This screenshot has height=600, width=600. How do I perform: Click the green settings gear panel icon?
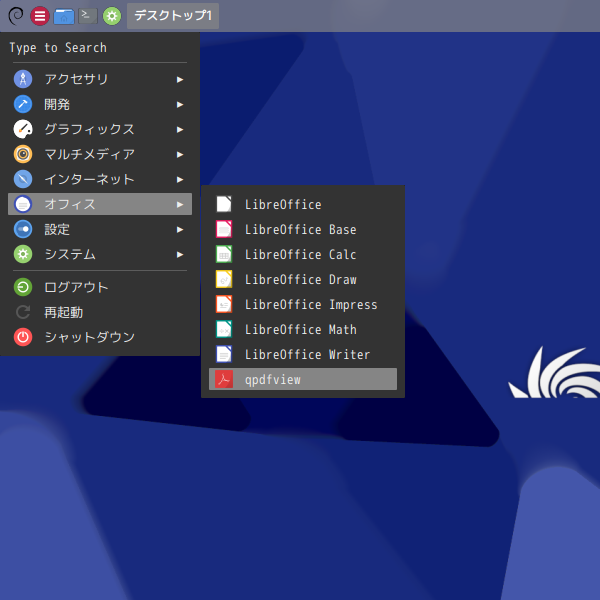click(112, 16)
